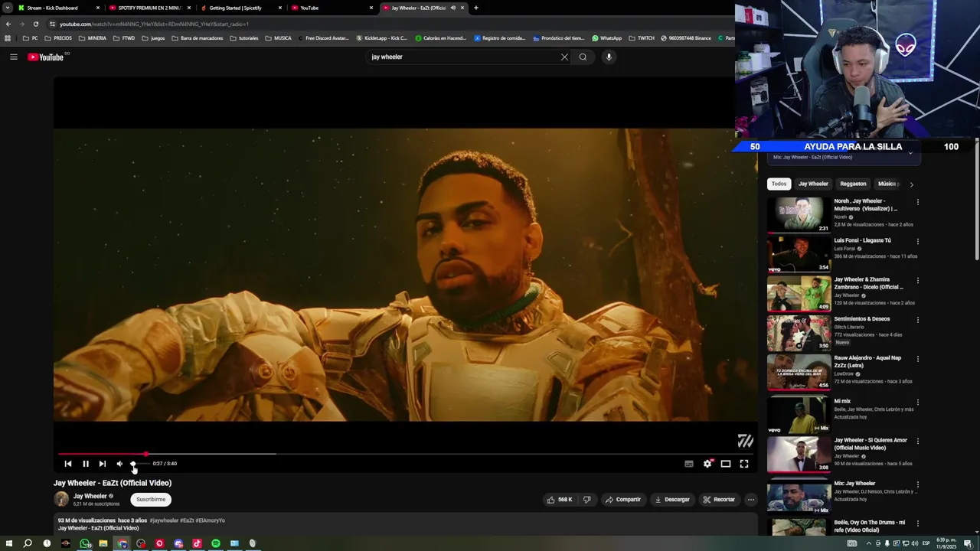Open the YouTube hamburger guide menu
Screen dimensions: 980x551
pos(13,57)
